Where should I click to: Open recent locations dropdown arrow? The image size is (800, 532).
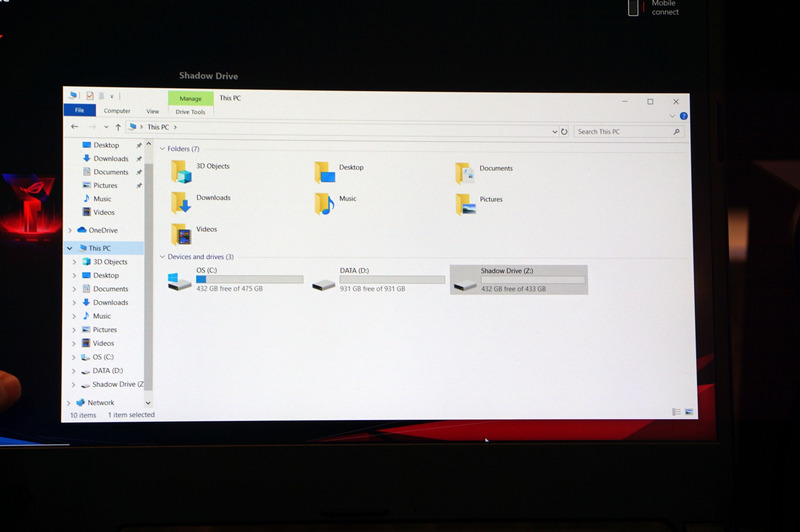(x=106, y=127)
